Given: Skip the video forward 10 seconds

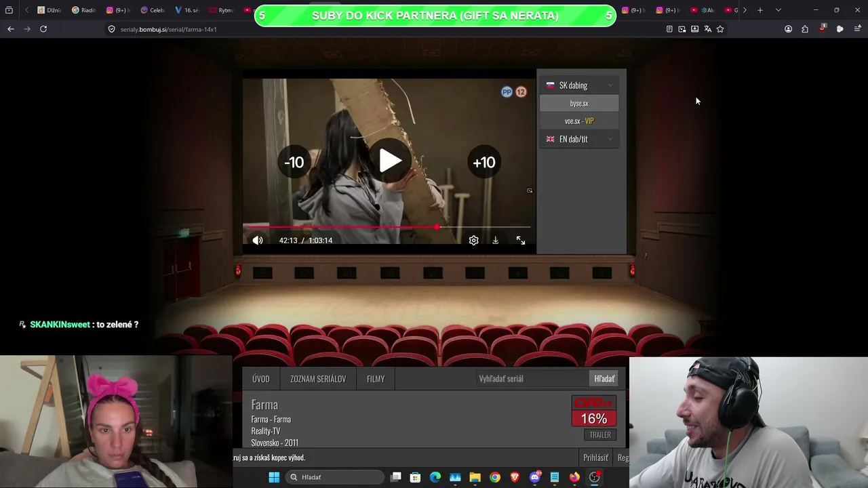Looking at the screenshot, I should pos(484,162).
